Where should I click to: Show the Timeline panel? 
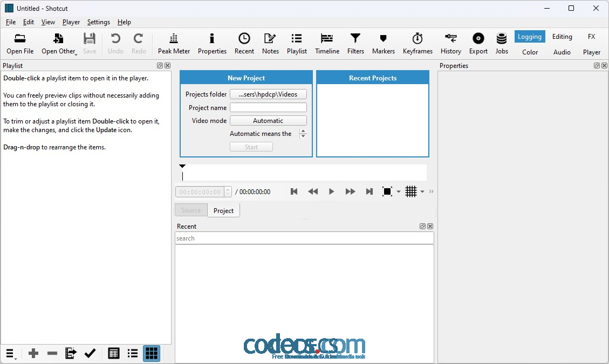click(x=327, y=44)
